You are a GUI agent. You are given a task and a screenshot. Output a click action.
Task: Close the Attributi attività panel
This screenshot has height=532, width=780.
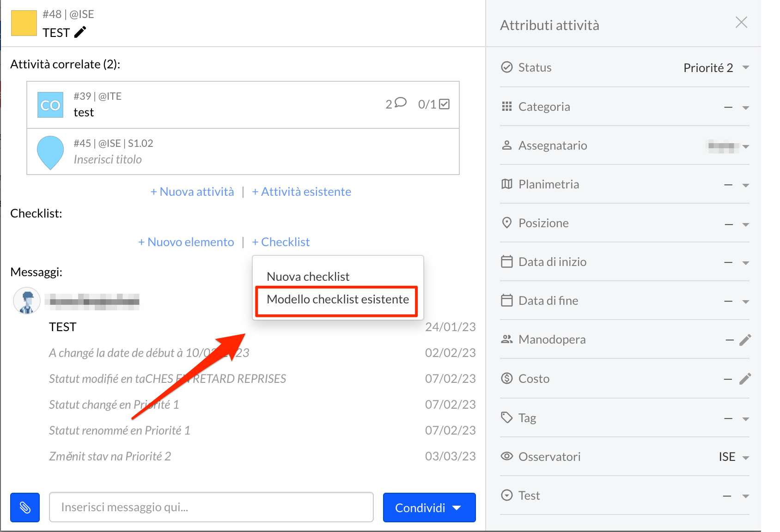[741, 22]
